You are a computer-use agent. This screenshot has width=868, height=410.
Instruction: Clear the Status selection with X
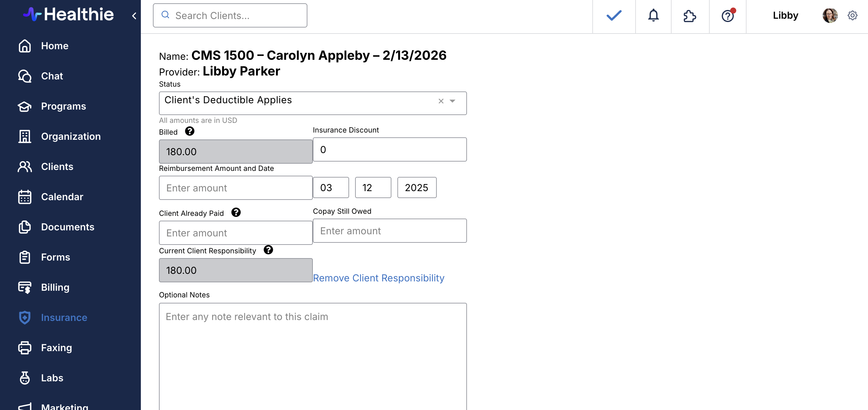[441, 101]
